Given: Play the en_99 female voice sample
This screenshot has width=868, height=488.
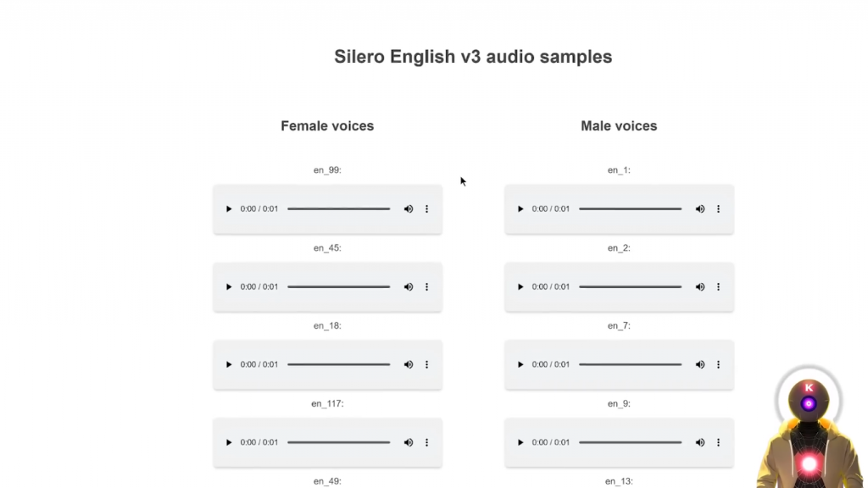Looking at the screenshot, I should tap(229, 209).
